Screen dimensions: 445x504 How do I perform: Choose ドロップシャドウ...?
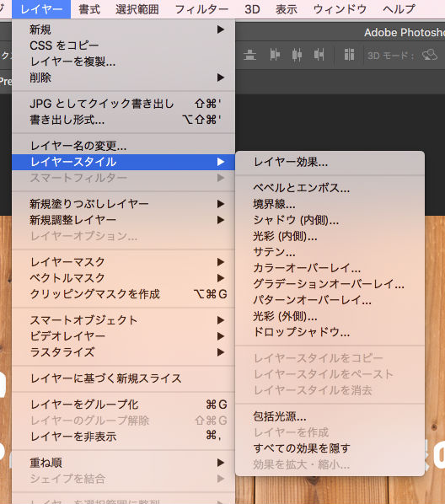click(330, 332)
